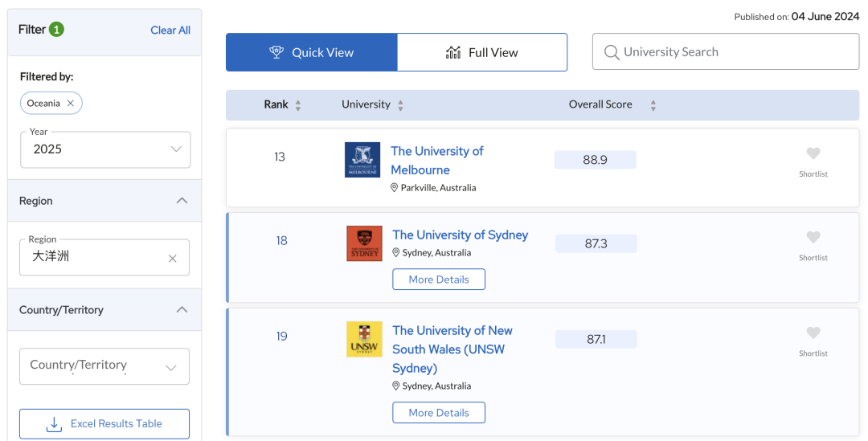Viewport: 868px width, 441px height.
Task: Remove the Oceania filter chip
Action: (x=70, y=104)
